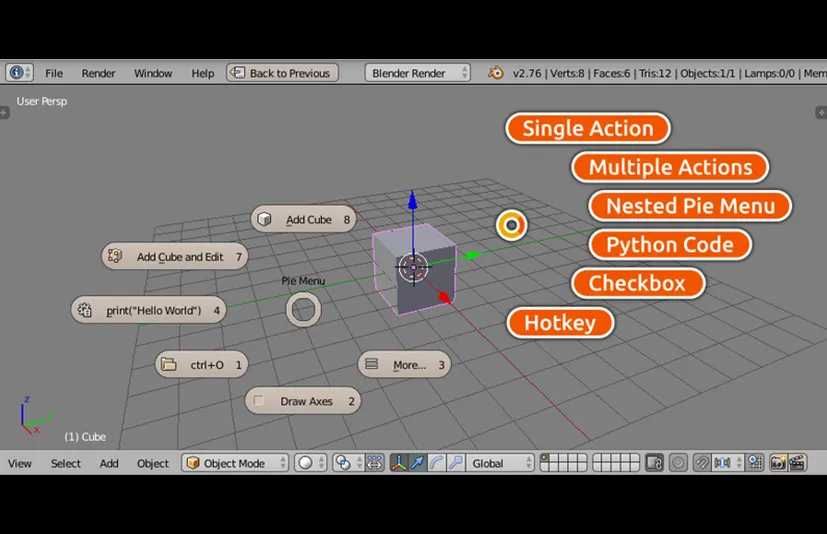Click the OpenGL render image camera icon

[x=778, y=463]
